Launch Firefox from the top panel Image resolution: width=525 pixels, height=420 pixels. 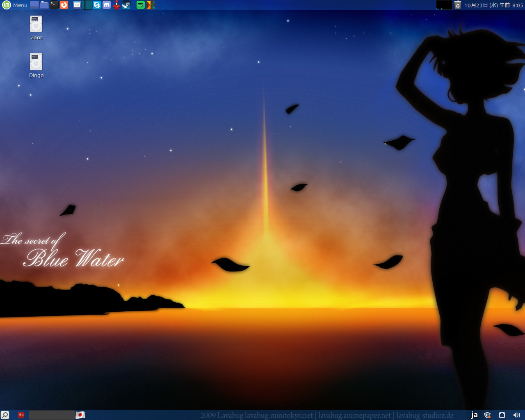click(x=64, y=5)
